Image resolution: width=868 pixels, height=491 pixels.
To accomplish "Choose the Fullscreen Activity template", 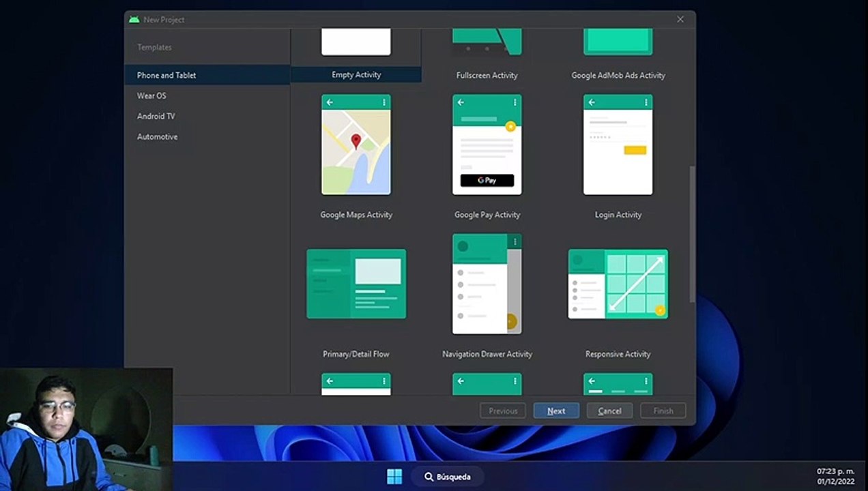I will (487, 75).
